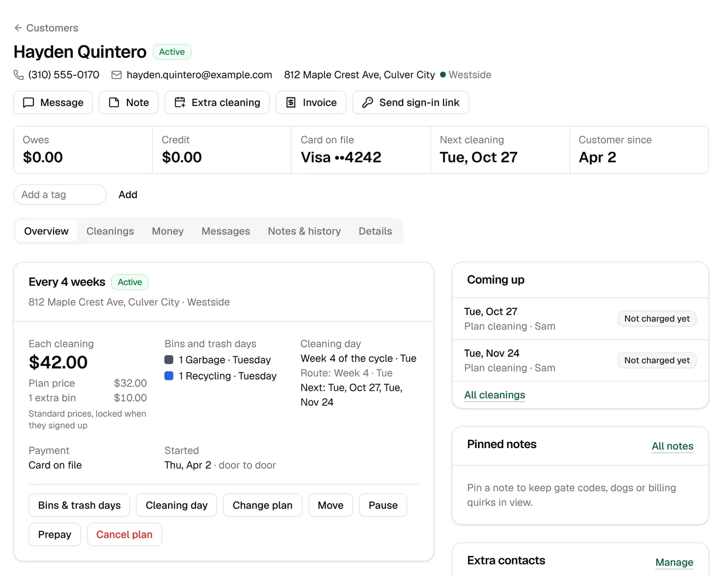Click the receipt icon in Invoice button
Viewport: 728px width, 576px height.
coord(291,102)
